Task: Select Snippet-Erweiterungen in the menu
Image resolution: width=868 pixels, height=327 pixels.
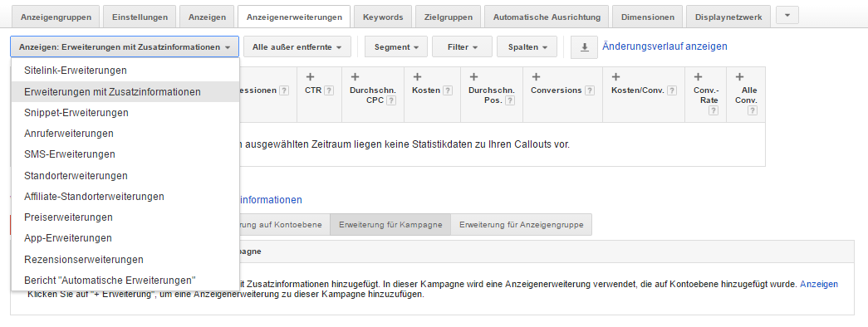Action: point(125,113)
